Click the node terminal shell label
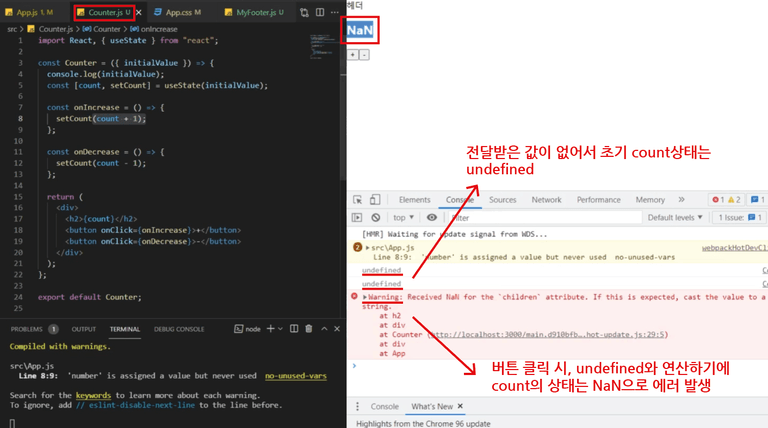768x428 pixels. (x=247, y=329)
